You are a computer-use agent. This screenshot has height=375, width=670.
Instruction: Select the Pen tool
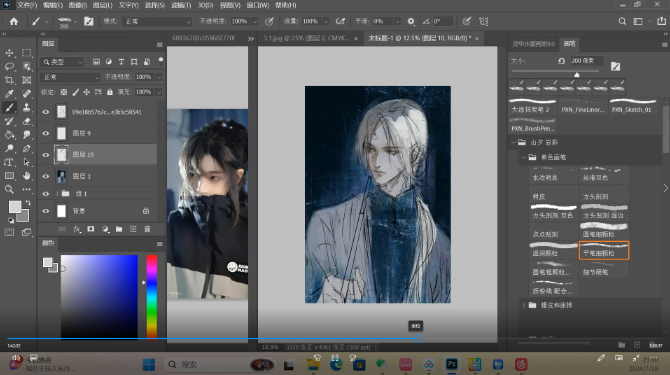26,149
